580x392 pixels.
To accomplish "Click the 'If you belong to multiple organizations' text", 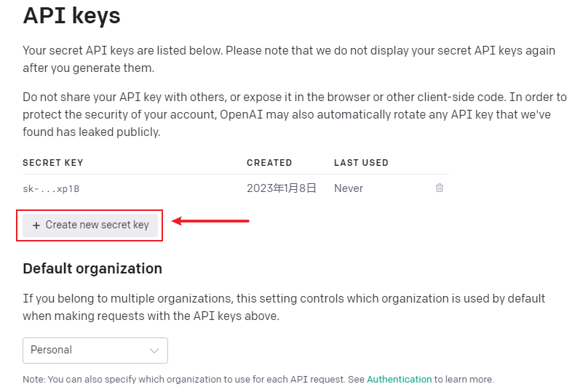I will [x=284, y=307].
